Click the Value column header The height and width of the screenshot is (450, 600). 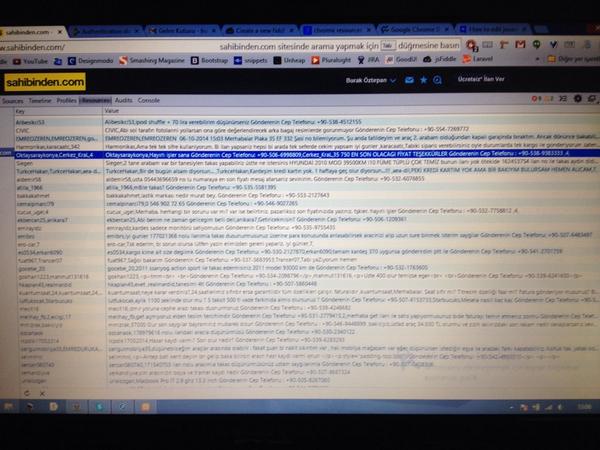pyautogui.click(x=351, y=111)
